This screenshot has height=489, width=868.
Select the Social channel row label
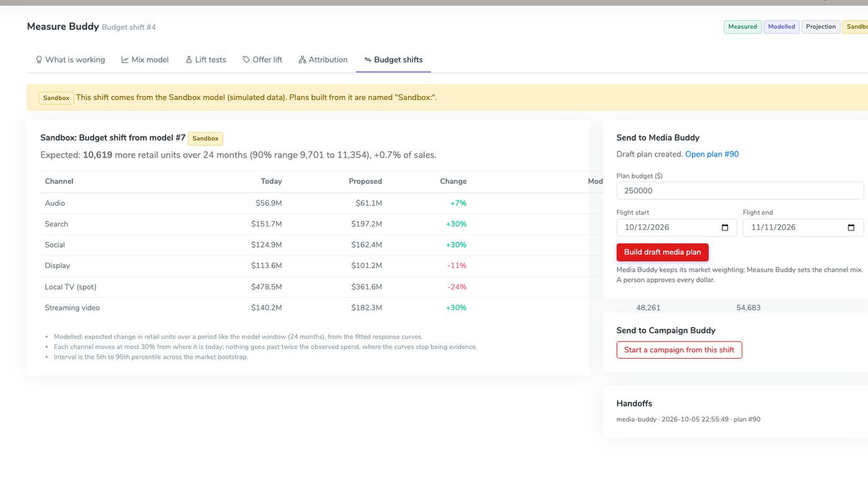point(55,245)
